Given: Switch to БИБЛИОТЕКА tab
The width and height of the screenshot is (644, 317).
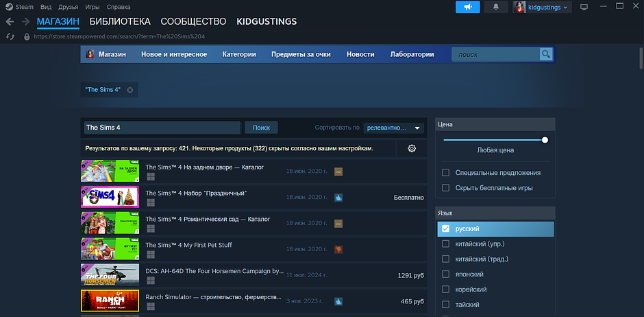Looking at the screenshot, I should point(120,21).
